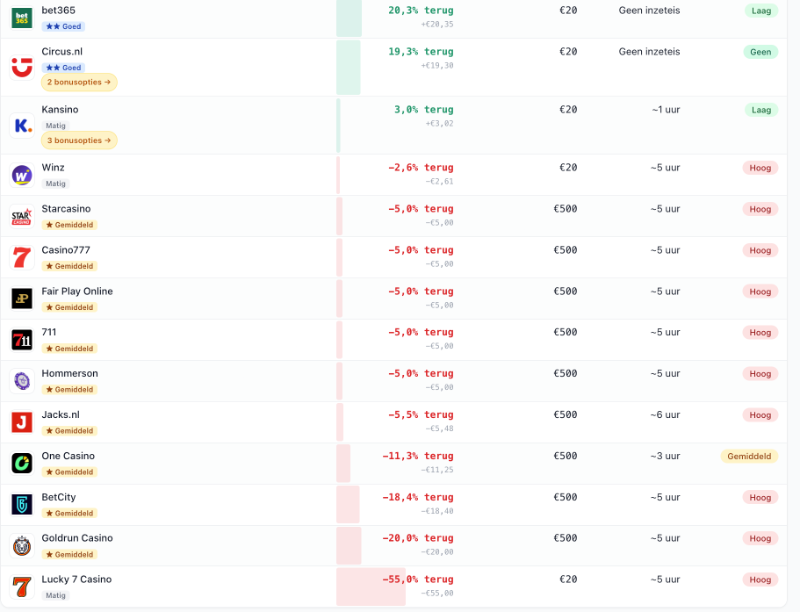Screen dimensions: 800x612
Task: Open the Lucky 7 Casino name
Action: [76, 579]
